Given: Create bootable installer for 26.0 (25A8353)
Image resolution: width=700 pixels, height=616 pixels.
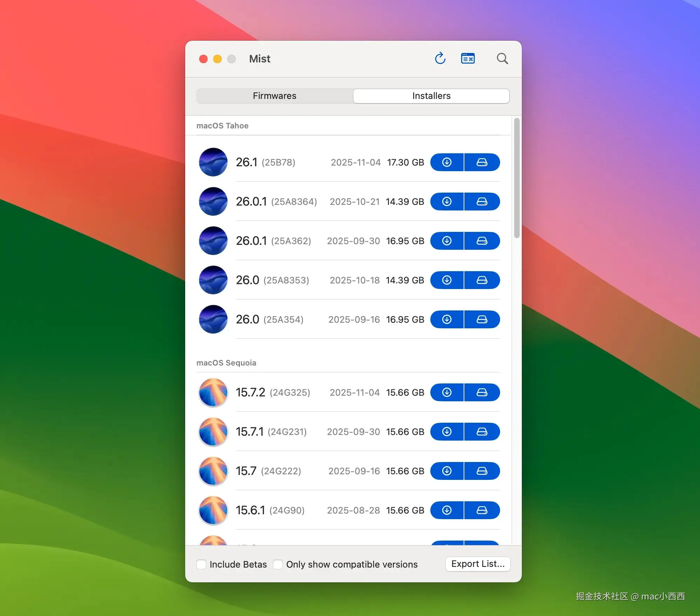Looking at the screenshot, I should 482,280.
